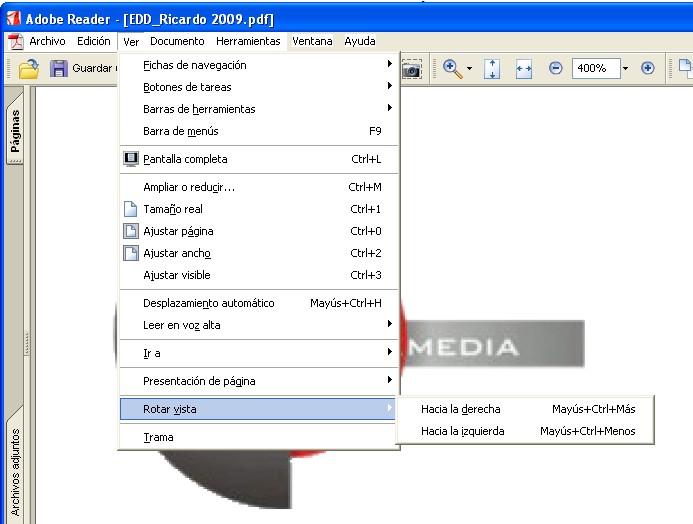This screenshot has height=524, width=693.
Task: Expand Presentación de página submenu
Action: 259,381
